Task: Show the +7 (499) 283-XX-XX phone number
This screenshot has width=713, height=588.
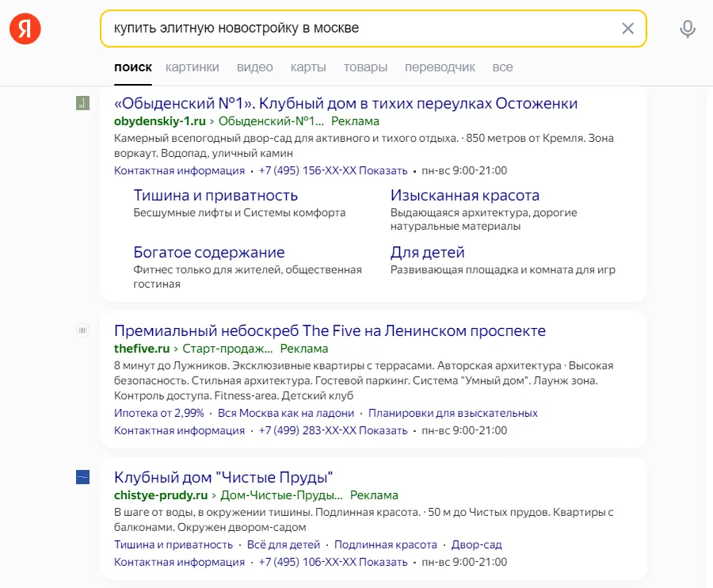Action: [334, 430]
